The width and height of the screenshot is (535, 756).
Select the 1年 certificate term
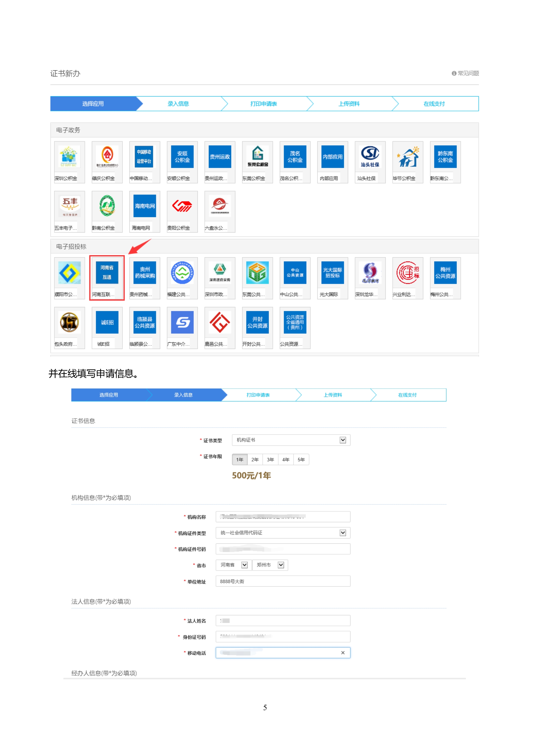coord(240,459)
